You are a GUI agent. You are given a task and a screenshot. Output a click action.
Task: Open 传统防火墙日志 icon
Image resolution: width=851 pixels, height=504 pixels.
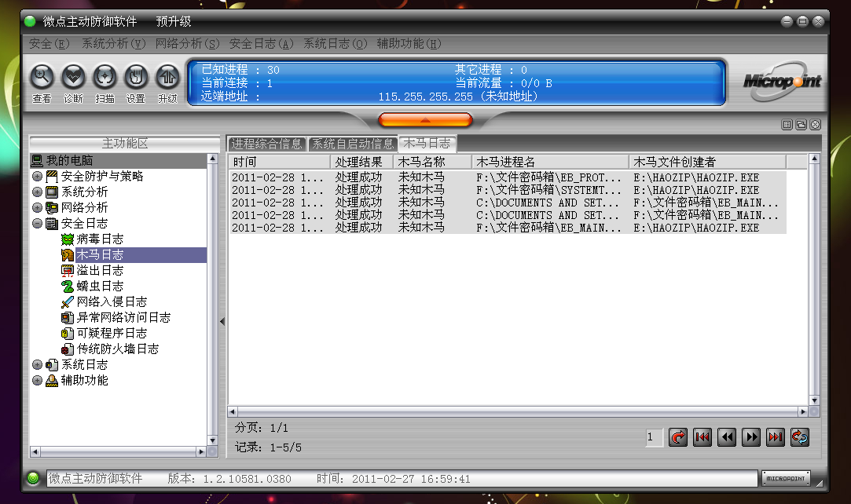68,349
